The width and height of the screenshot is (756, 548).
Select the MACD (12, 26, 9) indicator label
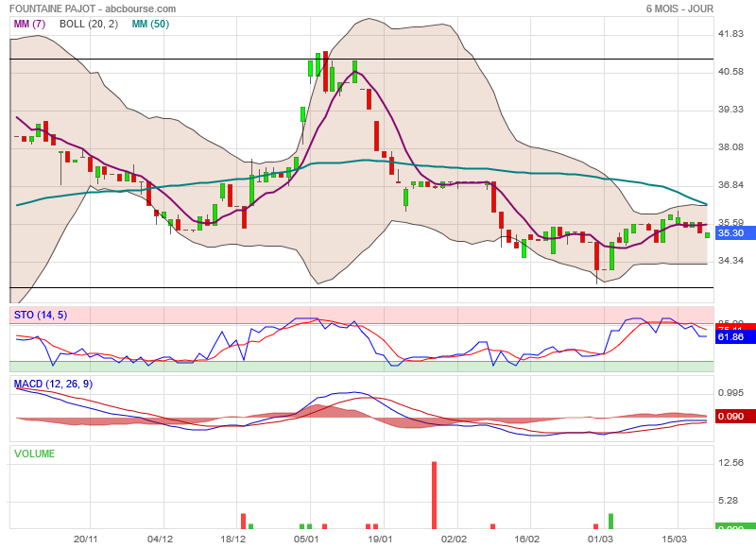tap(53, 384)
